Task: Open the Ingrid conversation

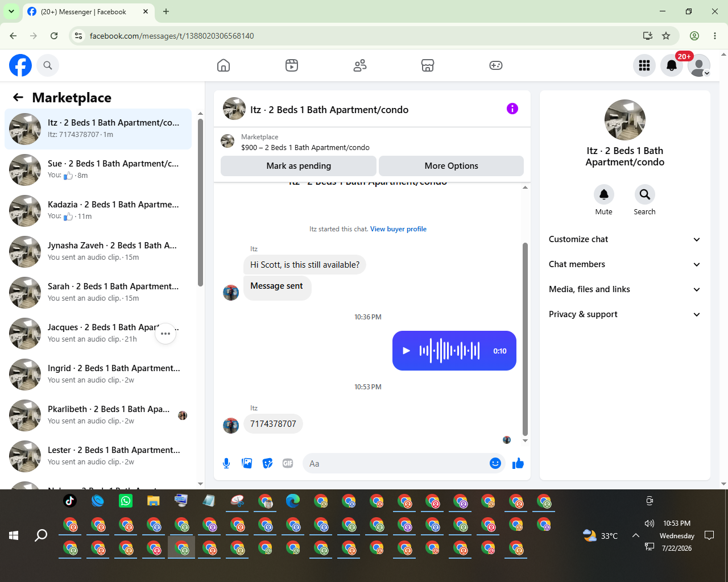Action: (x=98, y=375)
